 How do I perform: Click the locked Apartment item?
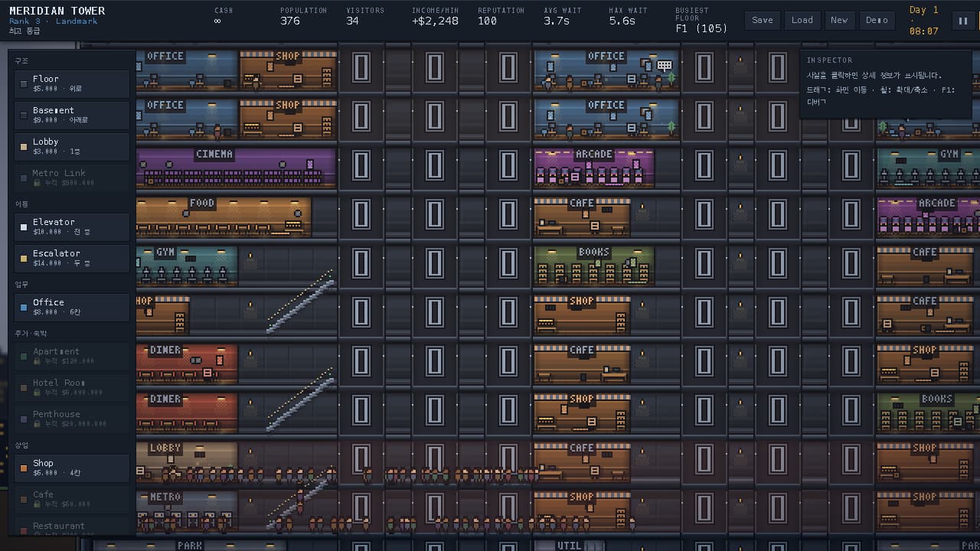72,356
